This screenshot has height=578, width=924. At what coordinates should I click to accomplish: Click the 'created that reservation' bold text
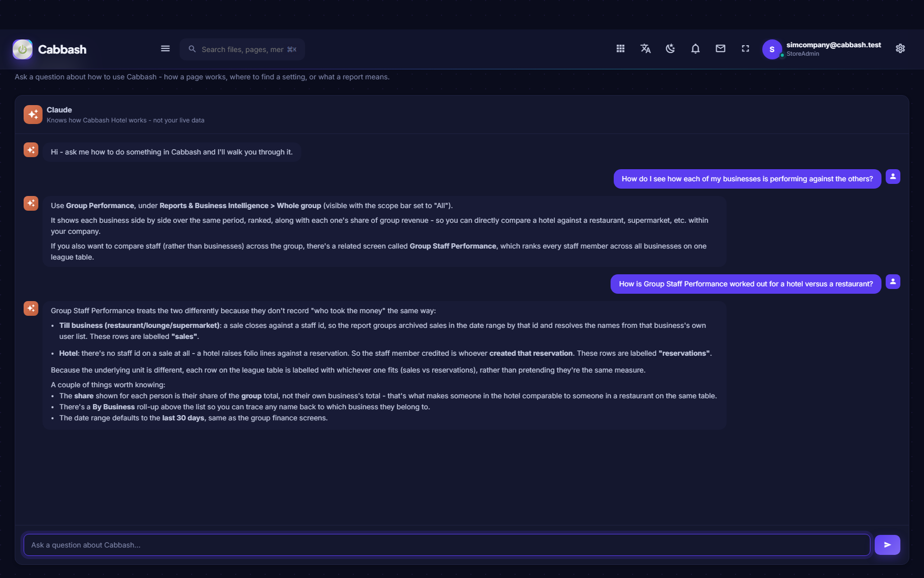(531, 354)
